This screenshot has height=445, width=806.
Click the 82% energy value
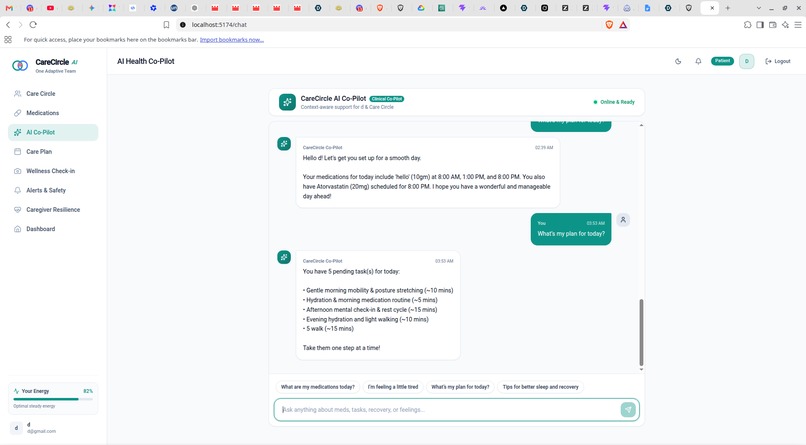(x=88, y=391)
